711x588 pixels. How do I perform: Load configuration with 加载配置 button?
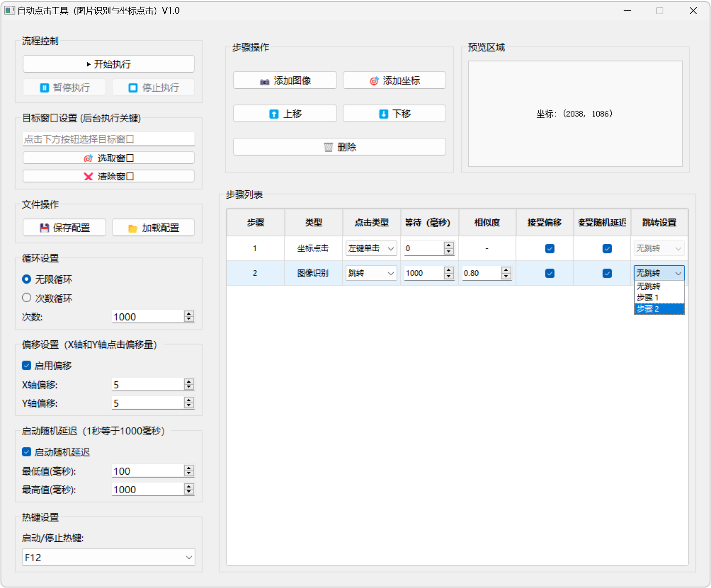tap(153, 228)
